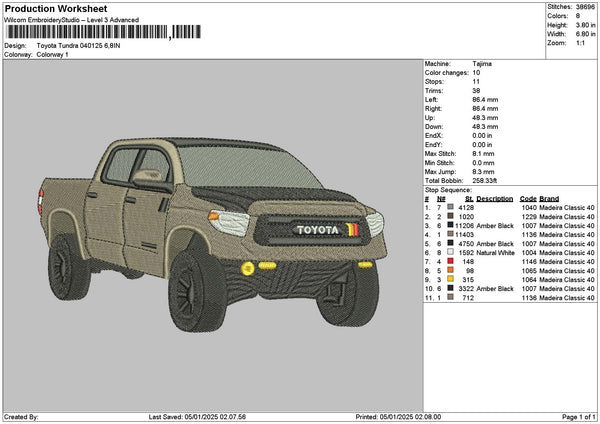600x424 pixels.
Task: Click thread code 1064 in stop 9
Action: pos(529,279)
